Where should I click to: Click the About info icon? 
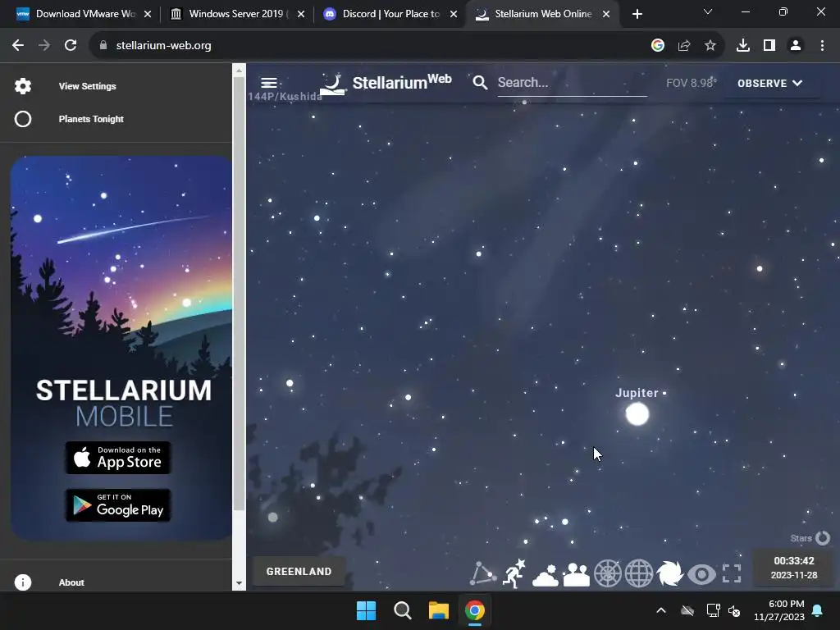[23, 582]
